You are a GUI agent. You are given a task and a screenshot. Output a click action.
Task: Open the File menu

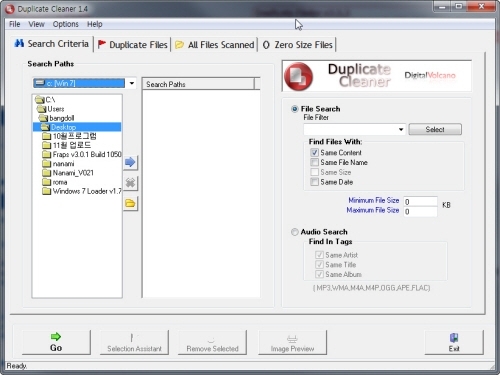pos(15,24)
